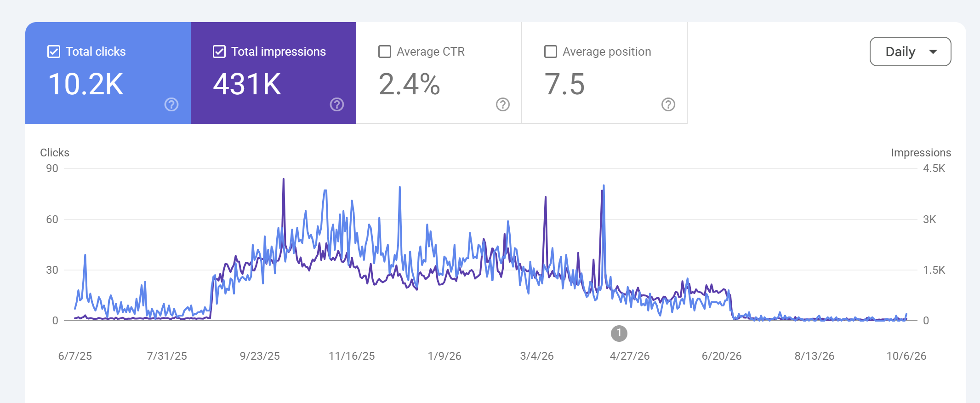Enable the Average position checkbox
Viewport: 980px width, 403px height.
[551, 52]
